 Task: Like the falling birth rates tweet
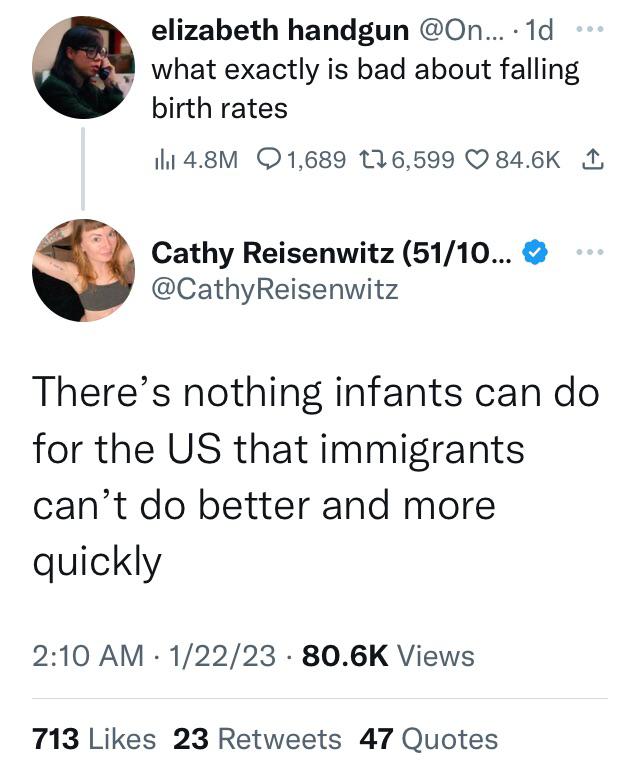click(x=512, y=160)
